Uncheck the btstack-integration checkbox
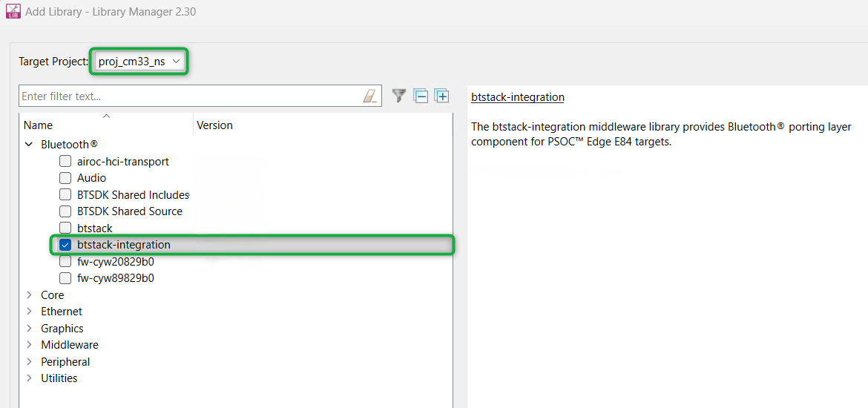The height and width of the screenshot is (408, 868). pos(65,245)
